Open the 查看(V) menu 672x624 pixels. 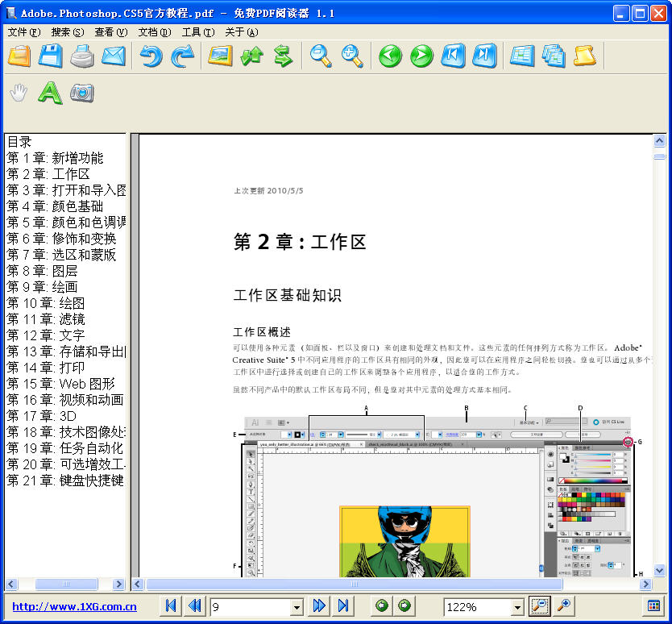(x=111, y=32)
